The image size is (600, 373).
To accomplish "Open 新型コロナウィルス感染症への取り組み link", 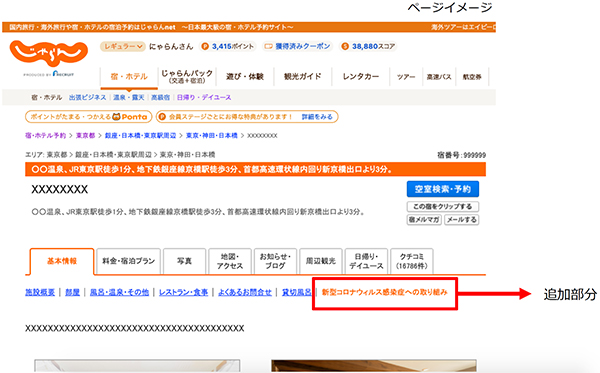I will [385, 293].
